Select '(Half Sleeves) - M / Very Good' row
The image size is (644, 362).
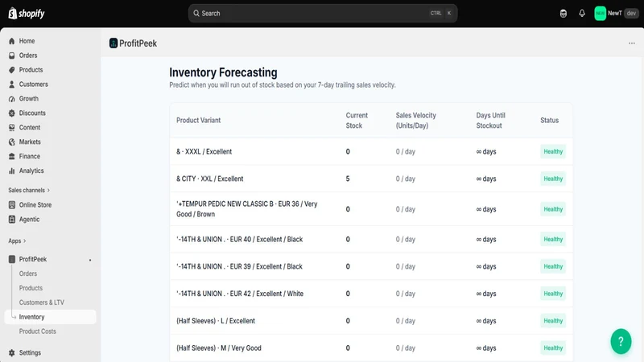371,348
